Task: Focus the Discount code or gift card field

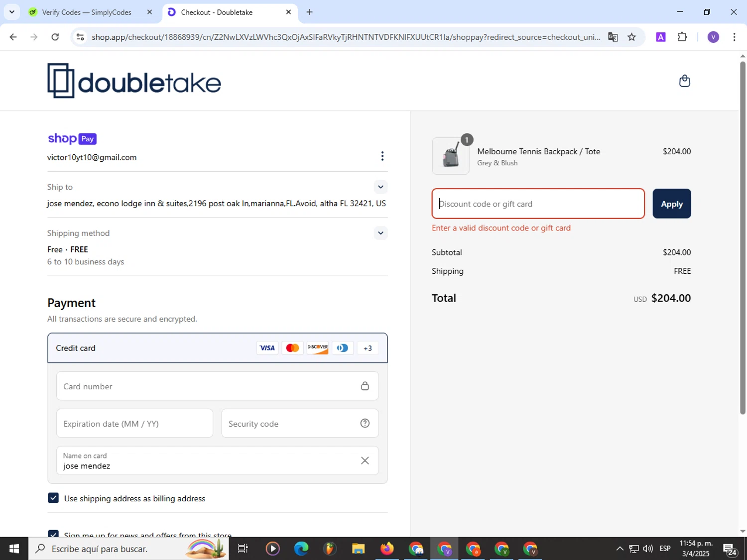Action: pyautogui.click(x=538, y=204)
